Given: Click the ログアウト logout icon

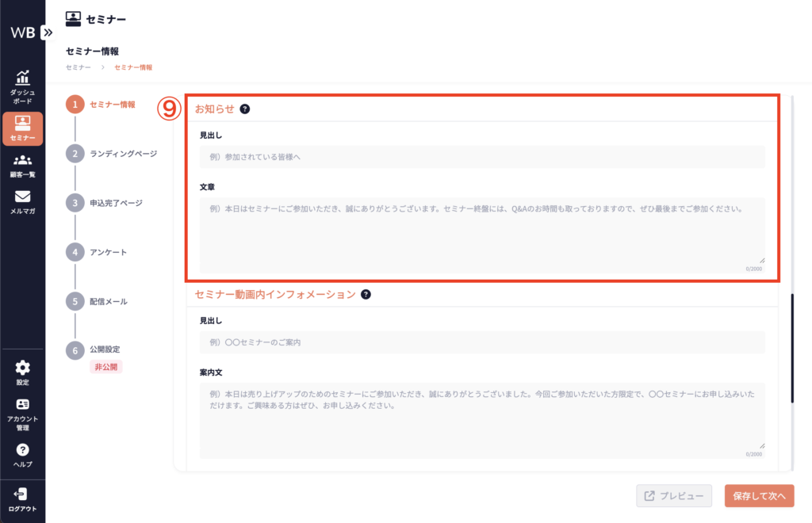Looking at the screenshot, I should [22, 494].
